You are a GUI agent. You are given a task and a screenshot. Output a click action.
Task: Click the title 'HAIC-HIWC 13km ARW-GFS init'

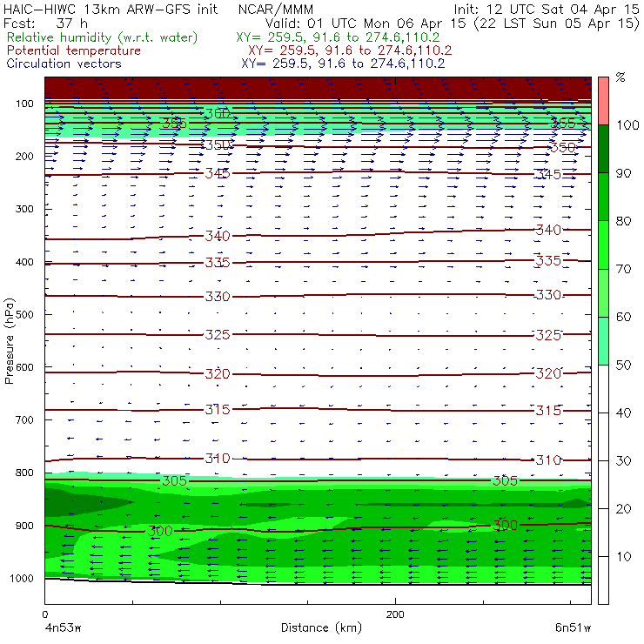110,9
